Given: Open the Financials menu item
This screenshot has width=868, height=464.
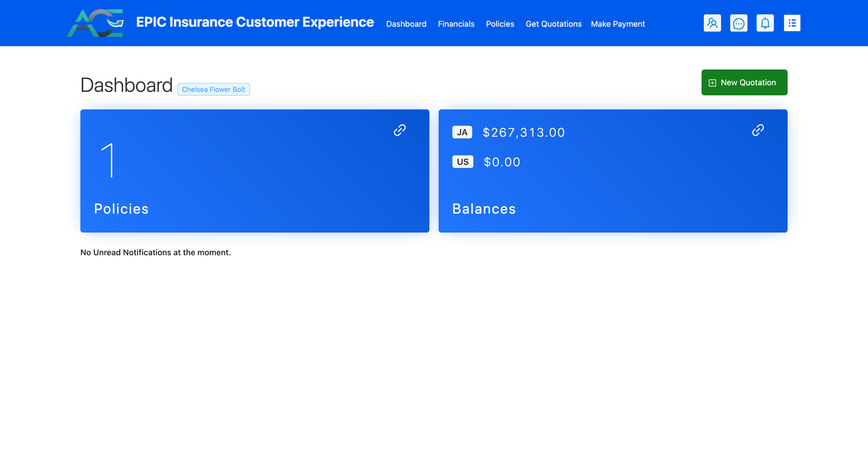Looking at the screenshot, I should (456, 24).
